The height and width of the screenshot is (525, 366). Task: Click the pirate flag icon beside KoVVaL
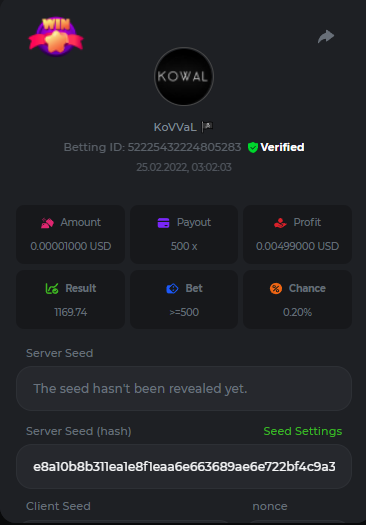tap(207, 127)
